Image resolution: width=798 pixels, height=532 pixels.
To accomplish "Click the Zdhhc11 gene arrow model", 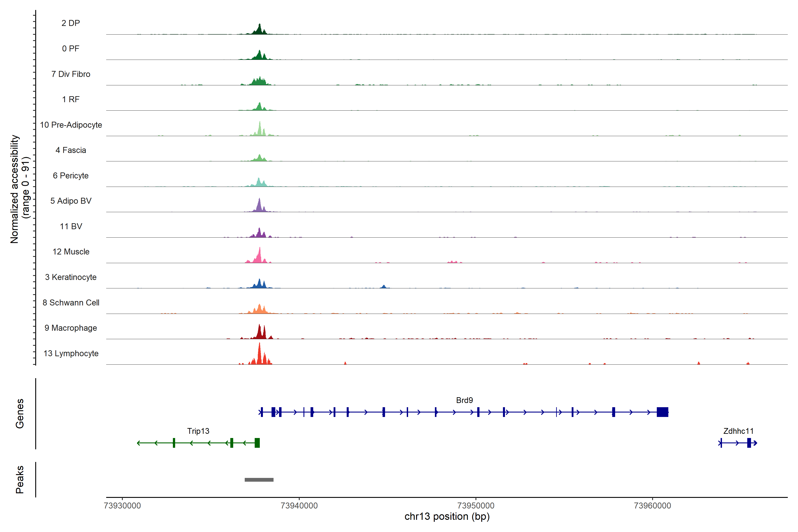I will point(738,443).
